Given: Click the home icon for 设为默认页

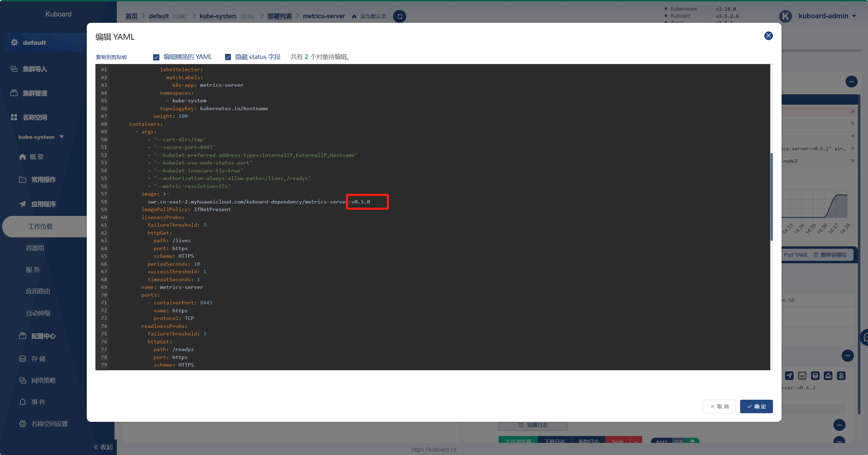Looking at the screenshot, I should coord(354,16).
